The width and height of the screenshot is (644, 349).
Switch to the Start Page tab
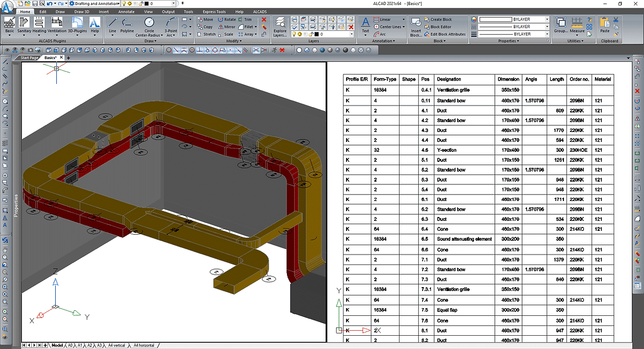click(x=29, y=57)
